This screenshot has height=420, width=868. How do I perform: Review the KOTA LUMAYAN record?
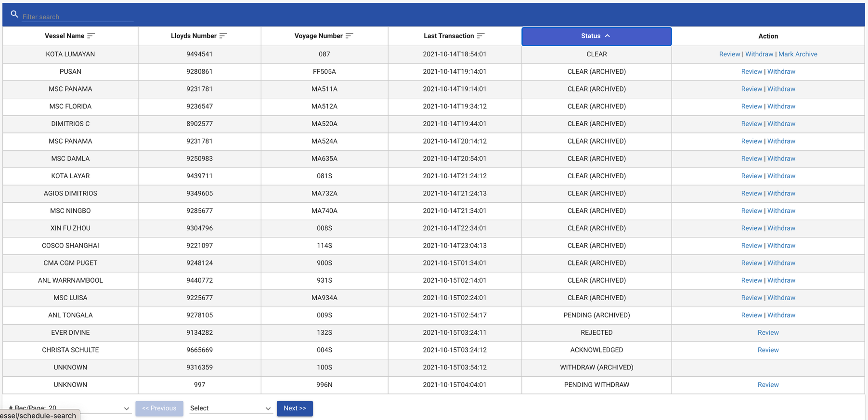pyautogui.click(x=729, y=54)
